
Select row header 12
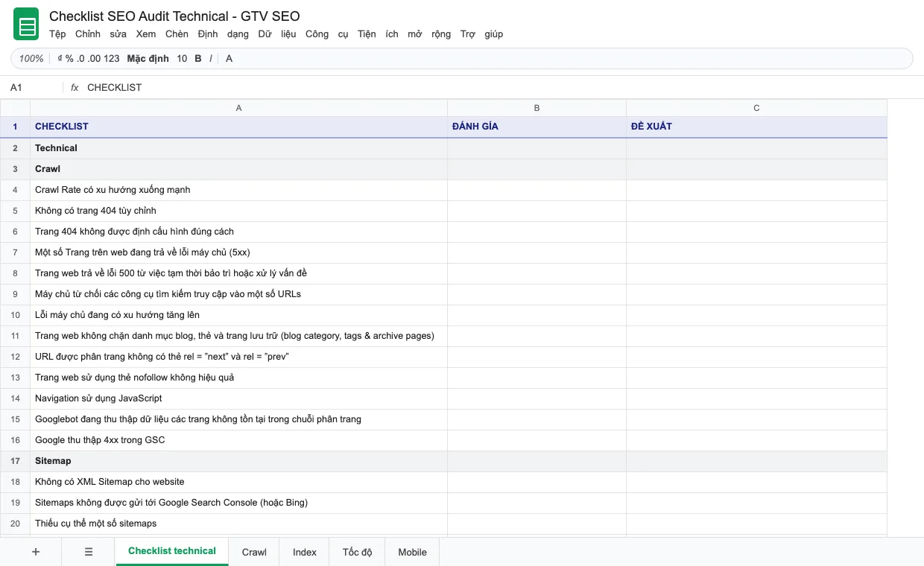pyautogui.click(x=15, y=357)
